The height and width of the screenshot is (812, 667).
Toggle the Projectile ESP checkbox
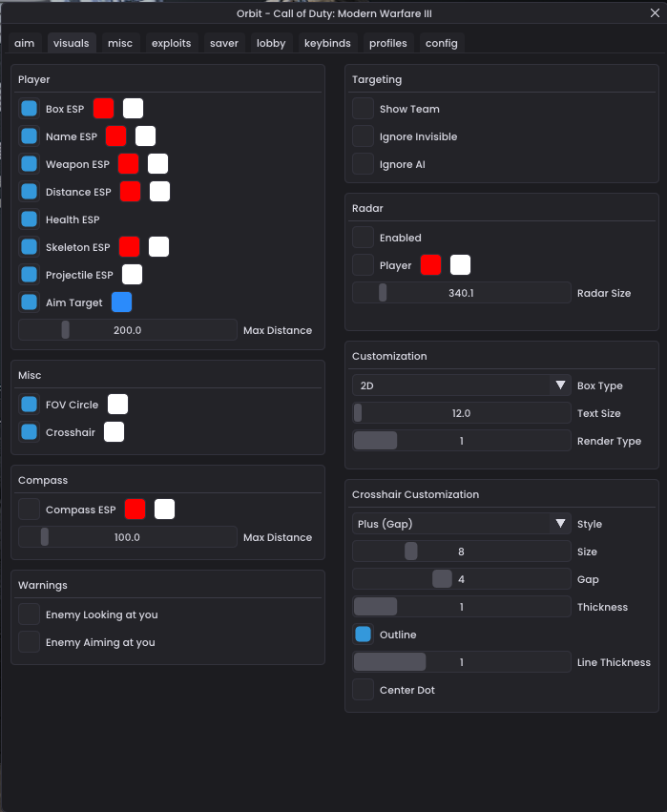point(29,275)
